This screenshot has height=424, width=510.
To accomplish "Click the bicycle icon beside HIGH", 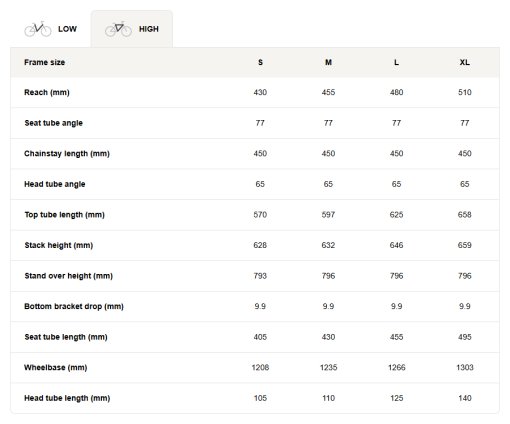I will coord(118,29).
